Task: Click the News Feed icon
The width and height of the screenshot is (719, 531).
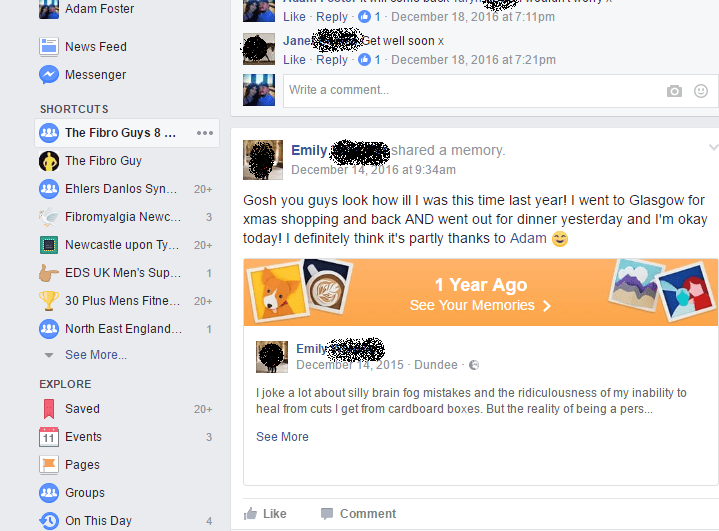Action: (x=49, y=47)
